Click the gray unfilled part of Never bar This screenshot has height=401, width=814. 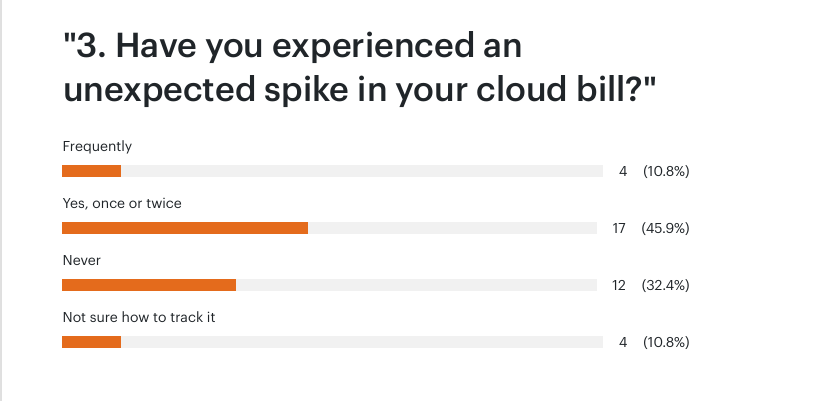[x=419, y=285]
